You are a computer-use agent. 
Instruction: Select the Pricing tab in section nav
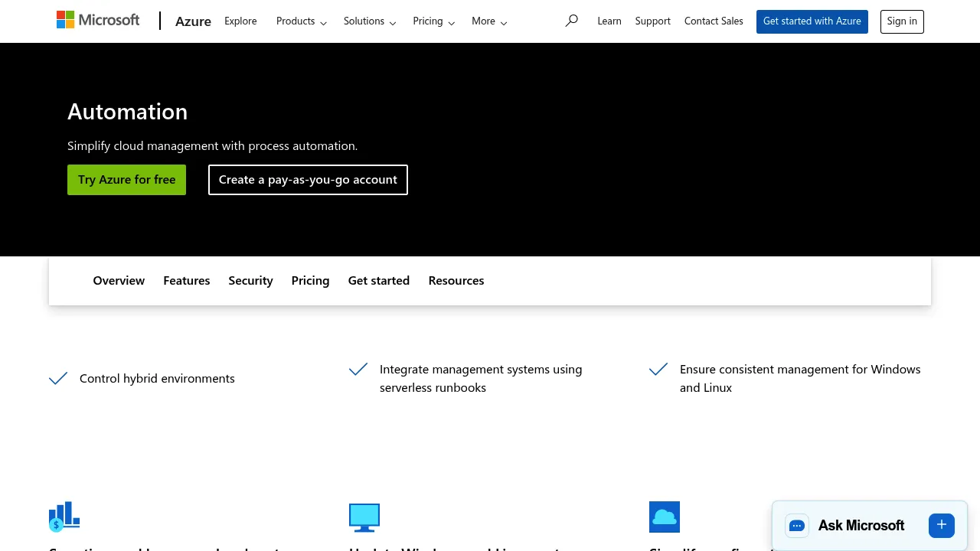(x=310, y=281)
